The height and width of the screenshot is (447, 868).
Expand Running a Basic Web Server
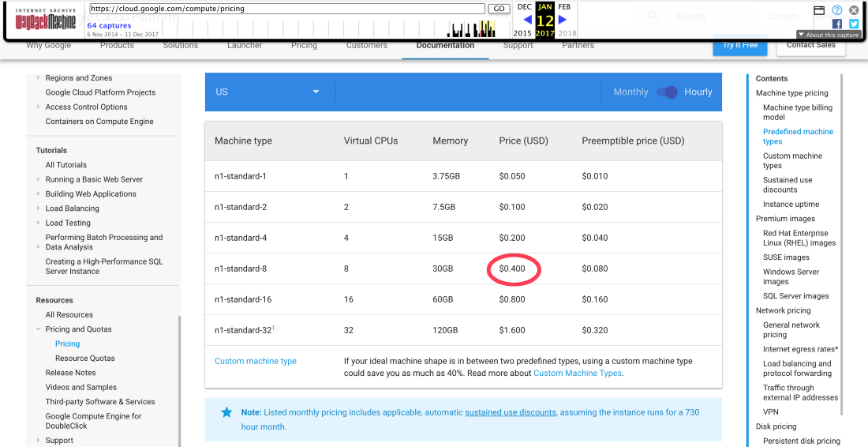click(x=38, y=179)
